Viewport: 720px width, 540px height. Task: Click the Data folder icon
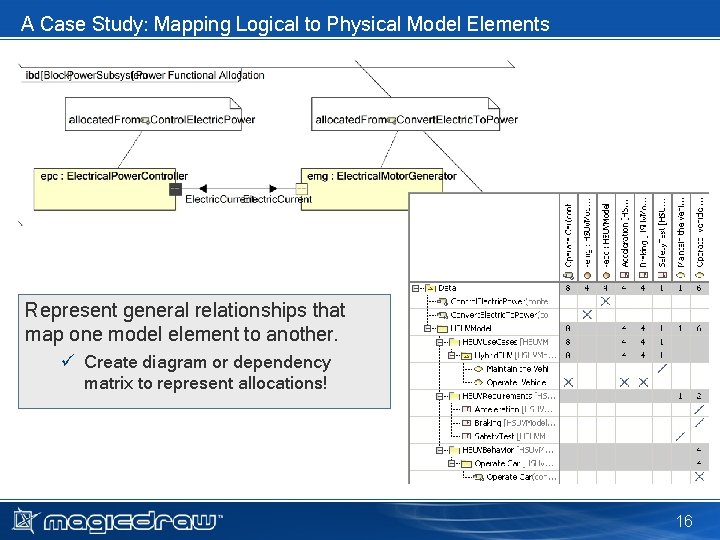tap(430, 288)
